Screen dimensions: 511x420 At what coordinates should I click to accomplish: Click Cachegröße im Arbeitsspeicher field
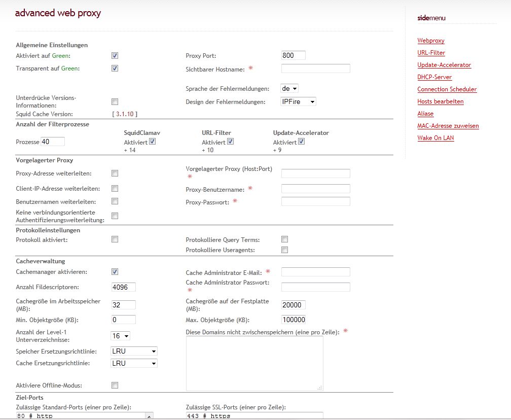124,305
